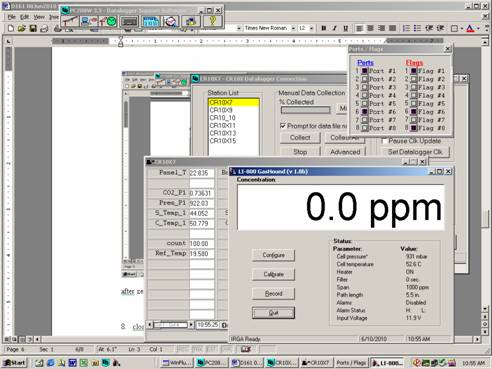Switch to the CR10X7 taskbar button
The height and width of the screenshot is (369, 492).
pyautogui.click(x=316, y=363)
